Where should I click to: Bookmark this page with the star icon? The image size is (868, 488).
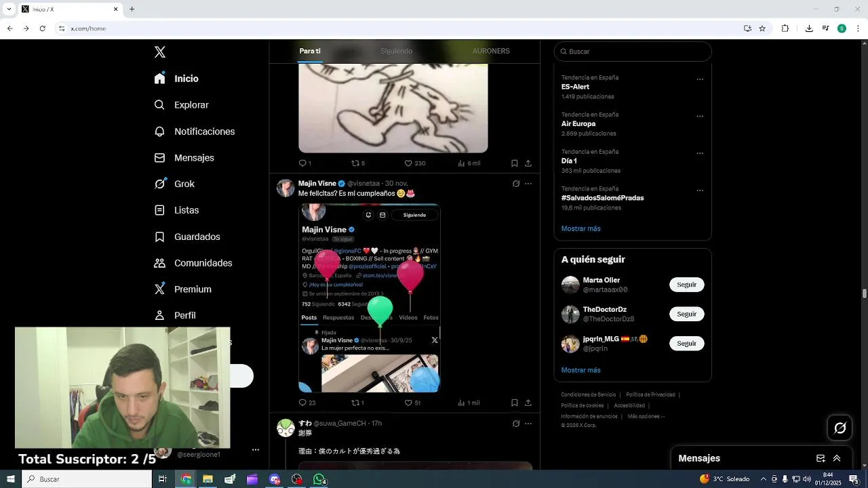[x=762, y=28]
